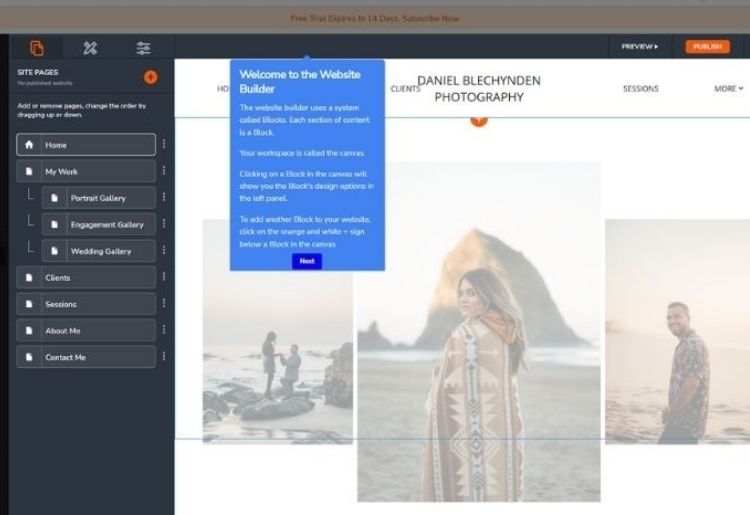Select the smiling man beach photo
This screenshot has width=750, height=515.
677,331
